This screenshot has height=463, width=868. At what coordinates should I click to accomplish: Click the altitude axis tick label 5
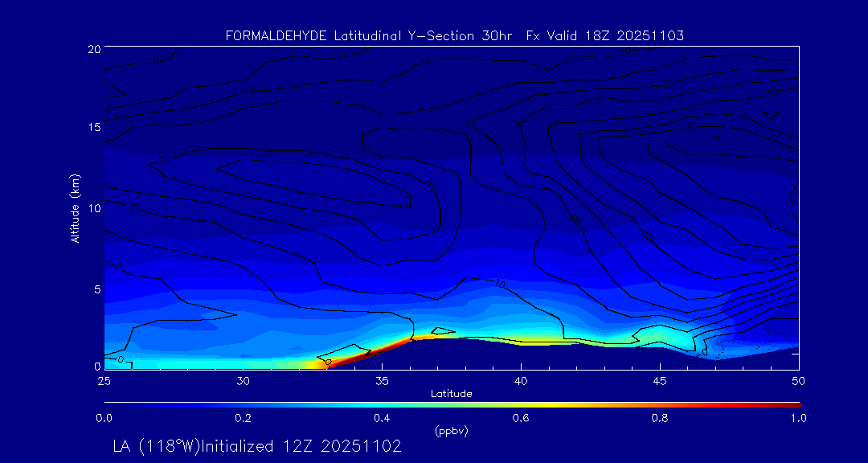97,289
